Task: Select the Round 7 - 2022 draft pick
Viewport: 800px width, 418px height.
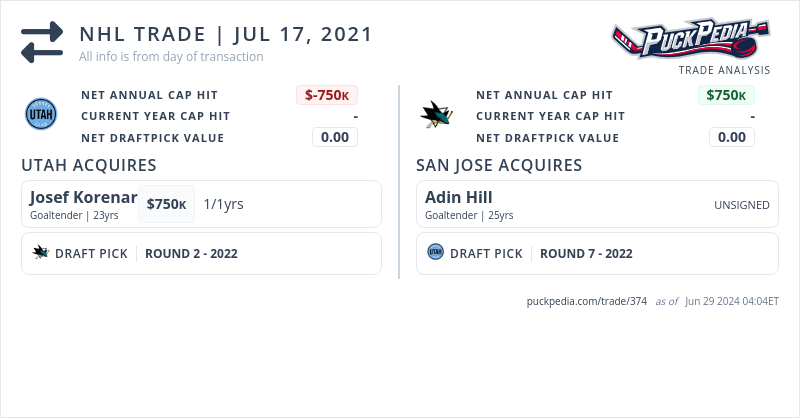Action: click(x=586, y=254)
